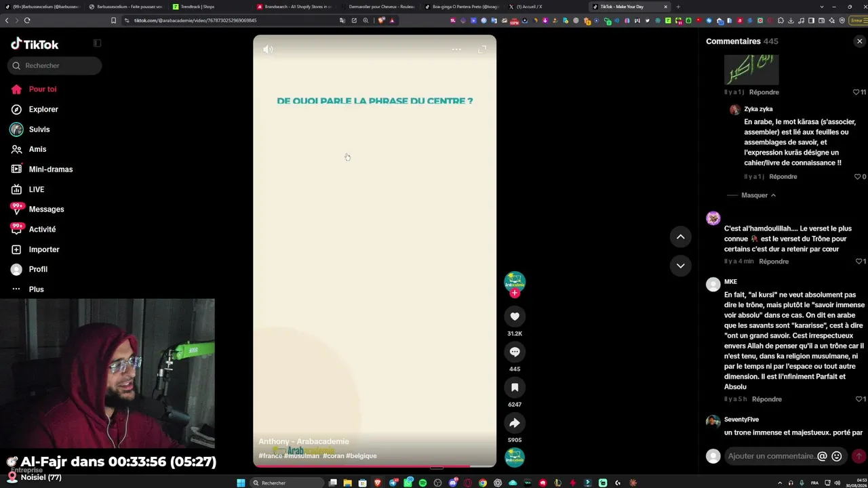This screenshot has width=868, height=488.
Task: Reply to MKE's comment
Action: coord(767,399)
